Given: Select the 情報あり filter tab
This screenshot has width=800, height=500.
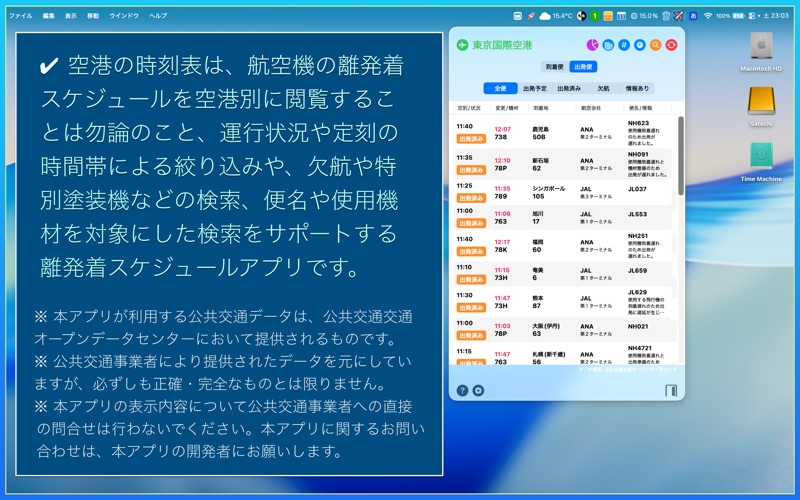Looking at the screenshot, I should click(x=637, y=88).
